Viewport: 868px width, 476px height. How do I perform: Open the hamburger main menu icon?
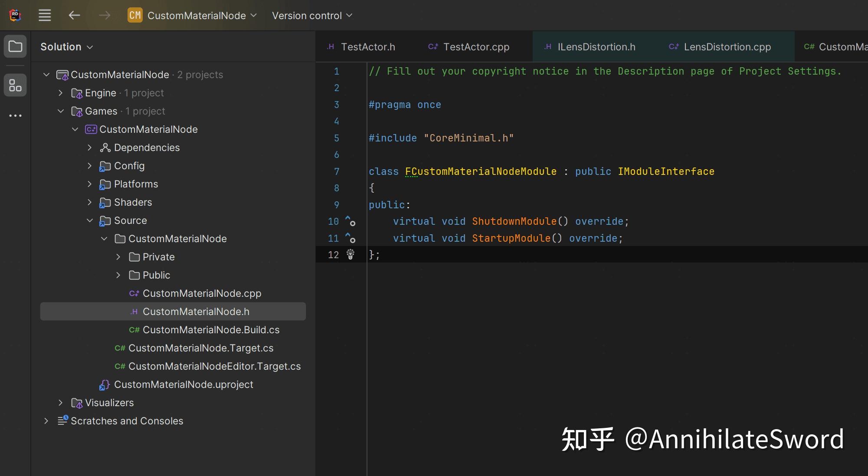pyautogui.click(x=45, y=16)
